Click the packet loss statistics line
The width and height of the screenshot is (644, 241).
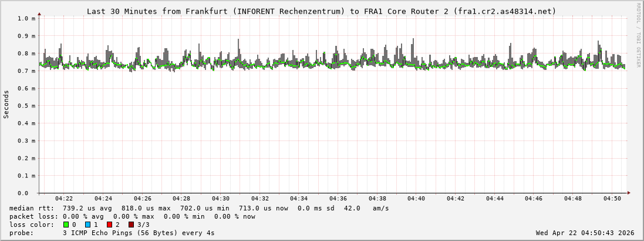coord(133,216)
